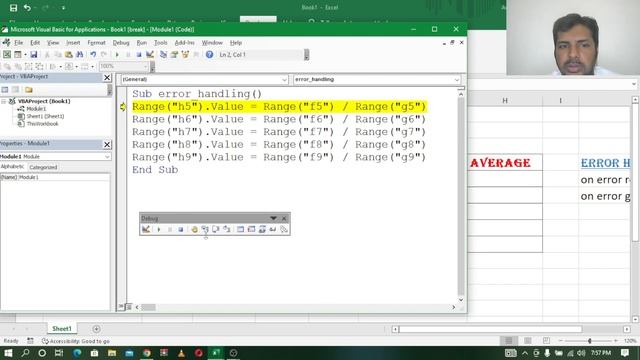Viewport: 640px width, 360px height.
Task: Click the Windows taskbar search icon
Action: tap(25, 353)
